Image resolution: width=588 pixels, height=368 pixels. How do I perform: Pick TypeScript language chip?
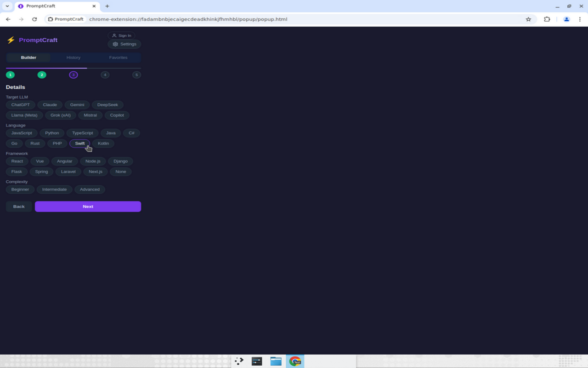click(x=83, y=133)
